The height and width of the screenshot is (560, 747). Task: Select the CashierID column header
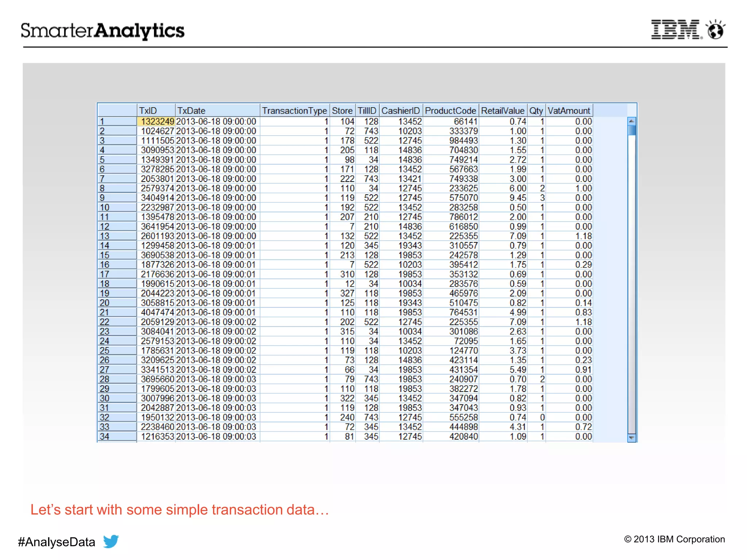click(401, 110)
